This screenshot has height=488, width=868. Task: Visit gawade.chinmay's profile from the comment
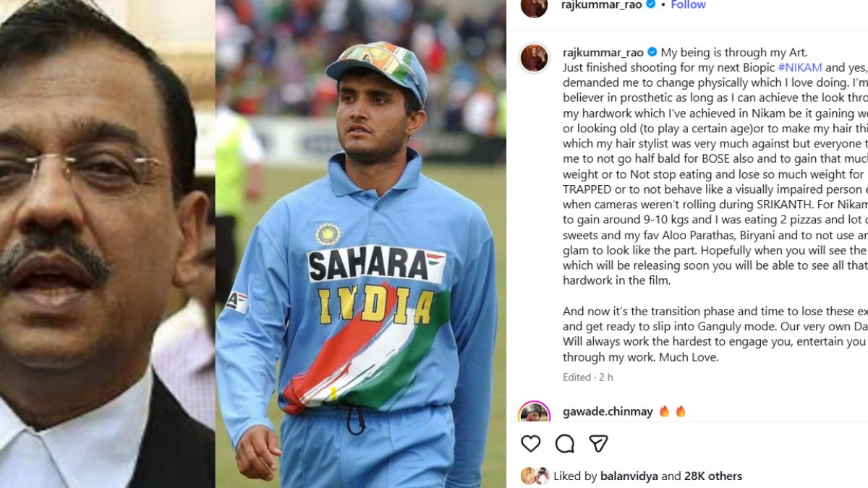coord(608,411)
